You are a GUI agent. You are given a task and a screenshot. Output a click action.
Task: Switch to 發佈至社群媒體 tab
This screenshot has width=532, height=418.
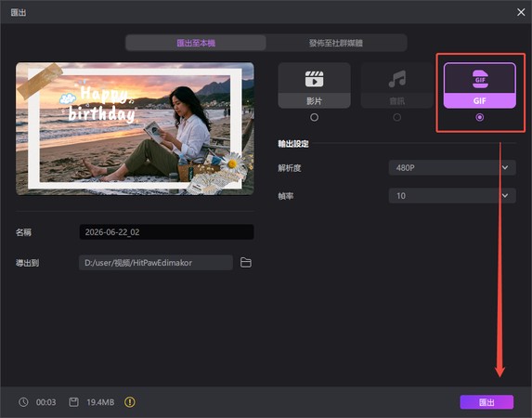336,43
